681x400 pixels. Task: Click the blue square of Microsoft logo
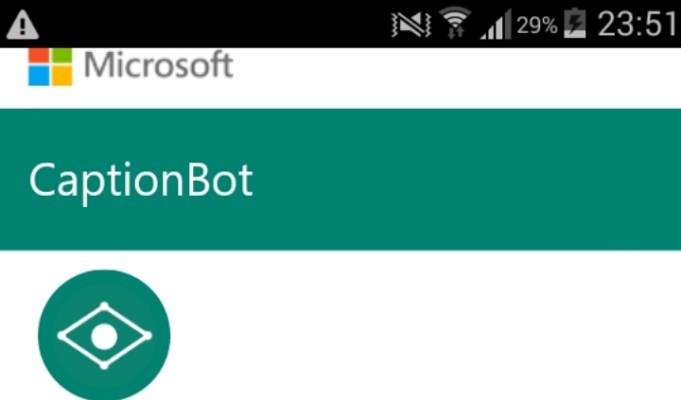click(x=39, y=76)
